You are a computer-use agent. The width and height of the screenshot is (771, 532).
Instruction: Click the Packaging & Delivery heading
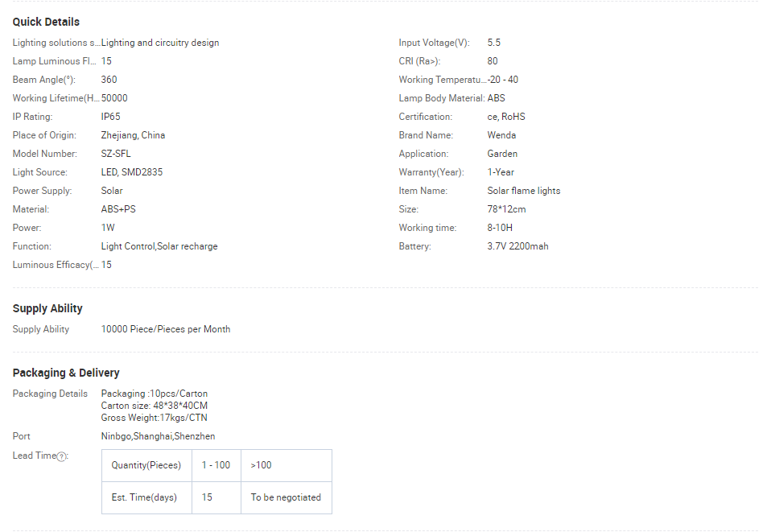(x=66, y=373)
